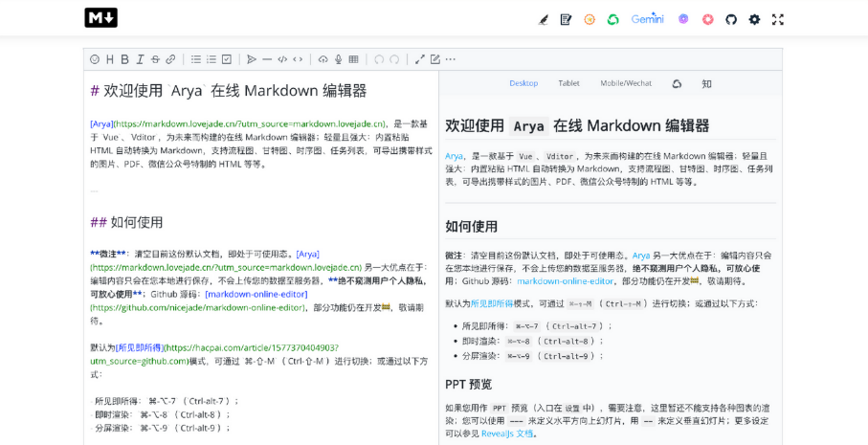Insert a task list checkbox item
This screenshot has width=868, height=445.
point(227,59)
